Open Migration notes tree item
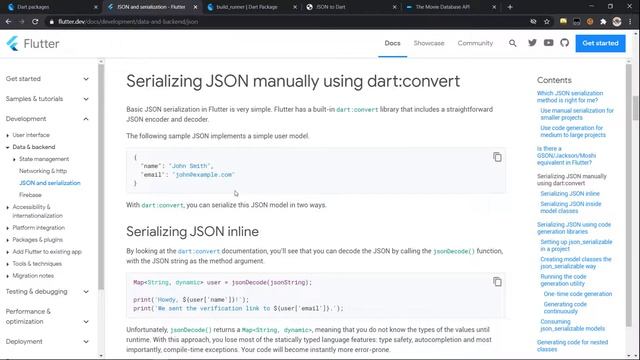The width and height of the screenshot is (640, 360). [x=33, y=276]
